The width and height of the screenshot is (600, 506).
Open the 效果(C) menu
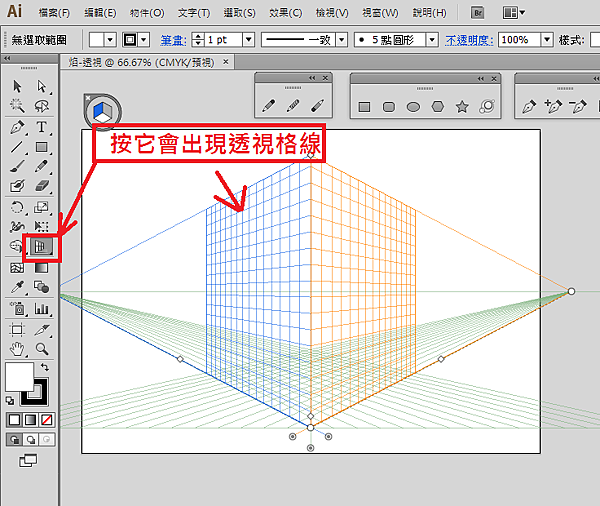tap(285, 13)
